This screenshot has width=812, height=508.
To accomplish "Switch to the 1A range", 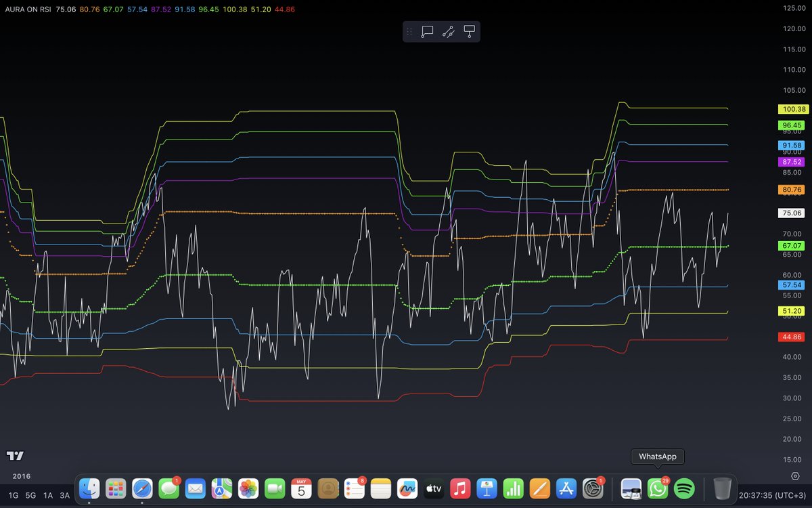I will coord(48,495).
